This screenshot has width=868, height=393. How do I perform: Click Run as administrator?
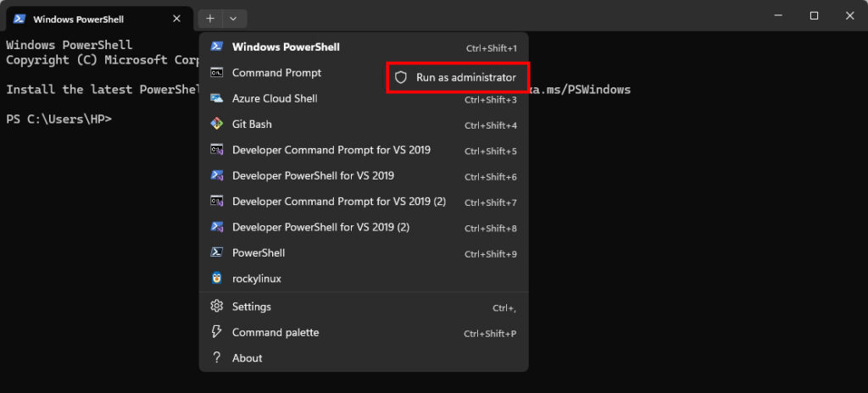458,77
